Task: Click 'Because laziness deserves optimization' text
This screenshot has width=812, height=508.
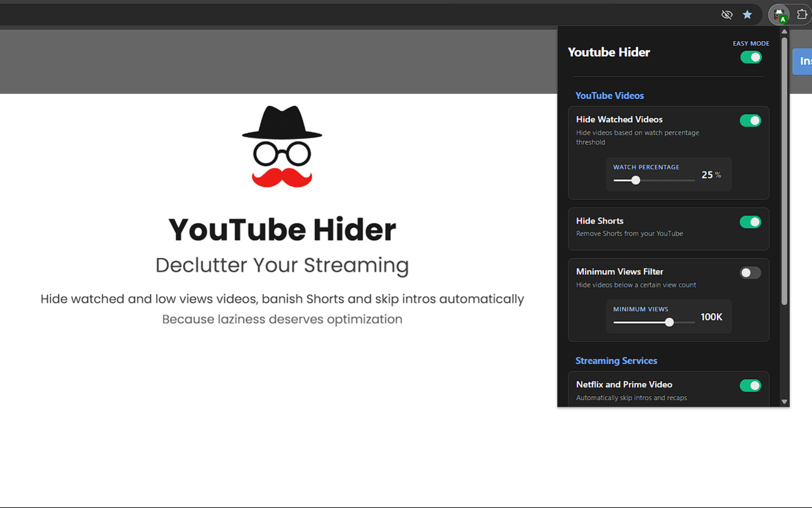Action: point(282,319)
